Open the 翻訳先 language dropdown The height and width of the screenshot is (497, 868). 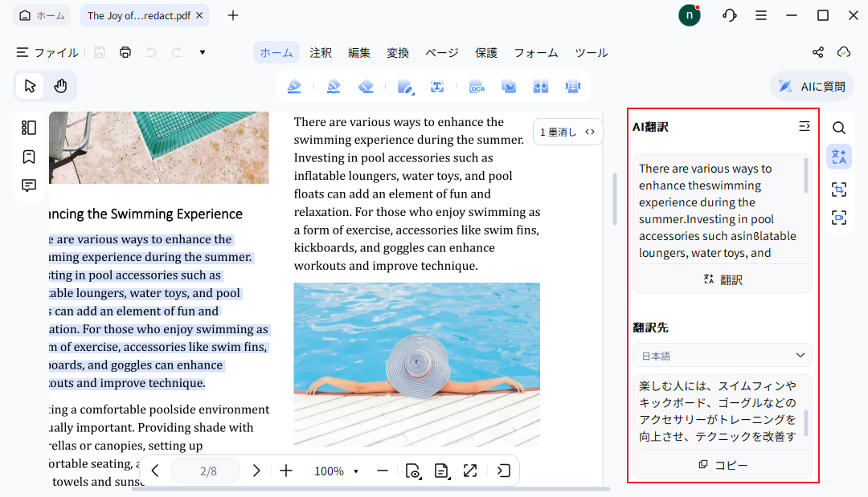pos(721,355)
